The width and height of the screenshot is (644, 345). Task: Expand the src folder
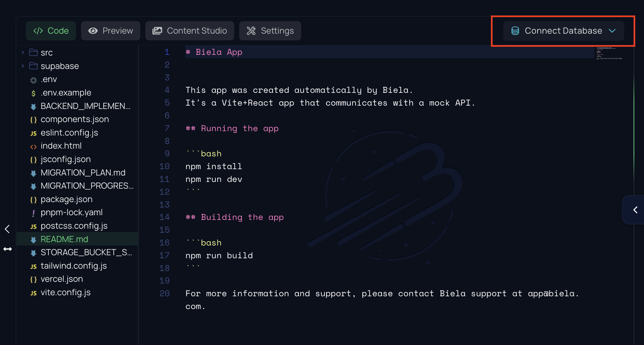[23, 52]
